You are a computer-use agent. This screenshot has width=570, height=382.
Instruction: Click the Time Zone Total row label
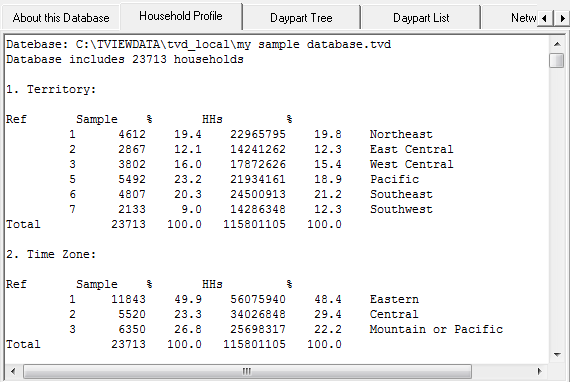coord(23,344)
